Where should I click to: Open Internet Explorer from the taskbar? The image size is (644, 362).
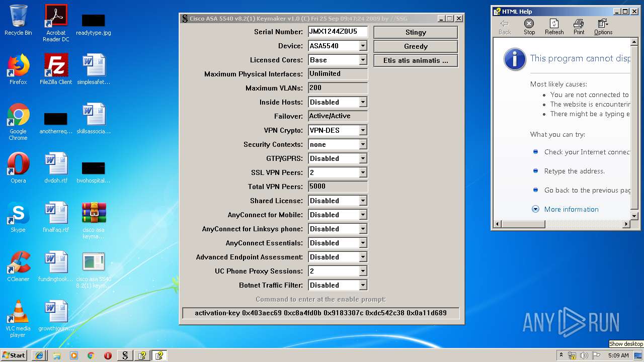coord(39,355)
